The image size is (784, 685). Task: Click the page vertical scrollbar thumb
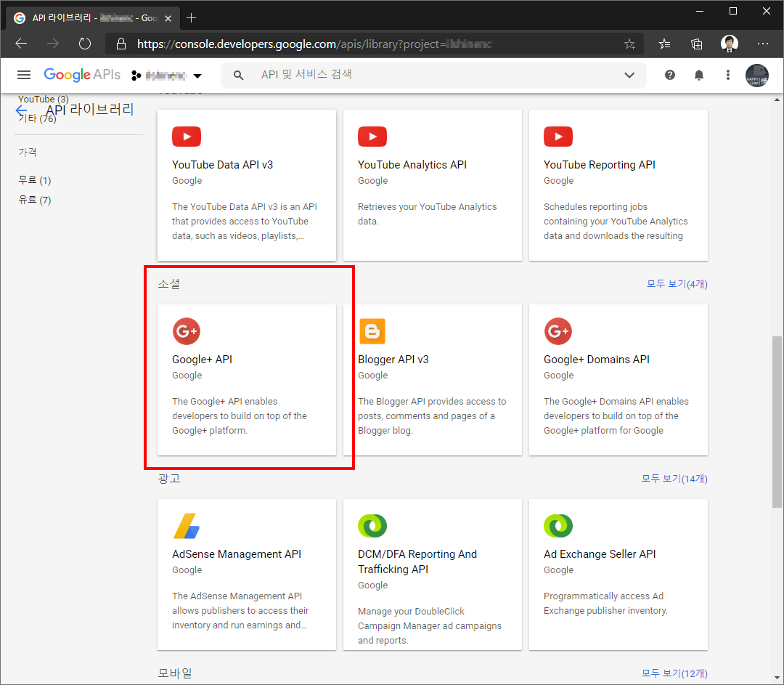click(x=777, y=422)
